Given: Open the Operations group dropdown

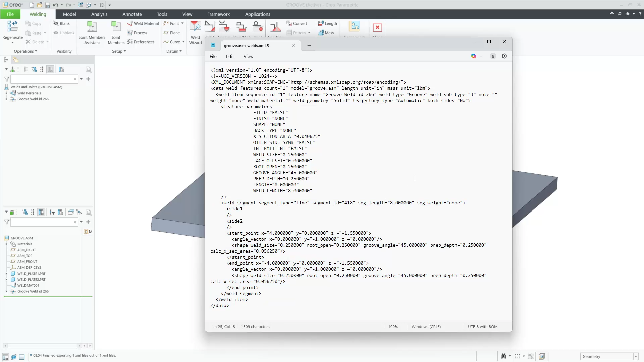Looking at the screenshot, I should pos(25,51).
